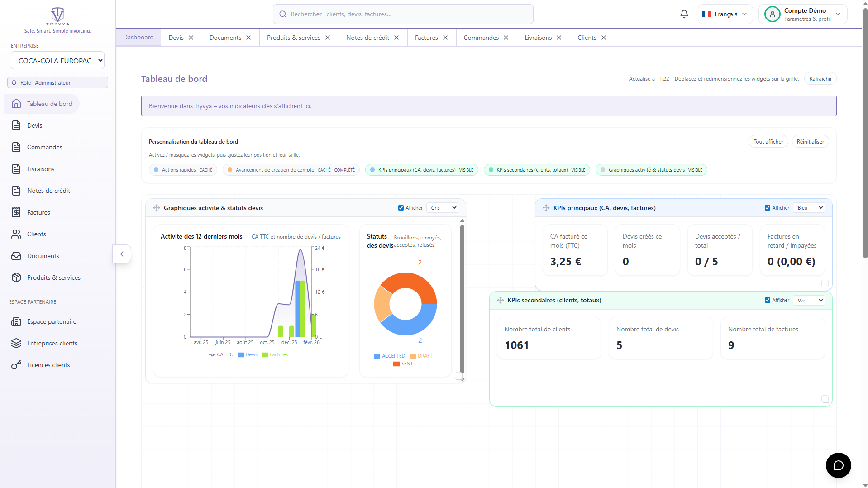Screen dimensions: 868x488
Task: Open the COCA-COLA EUROPAC company dropdown
Action: click(x=57, y=61)
